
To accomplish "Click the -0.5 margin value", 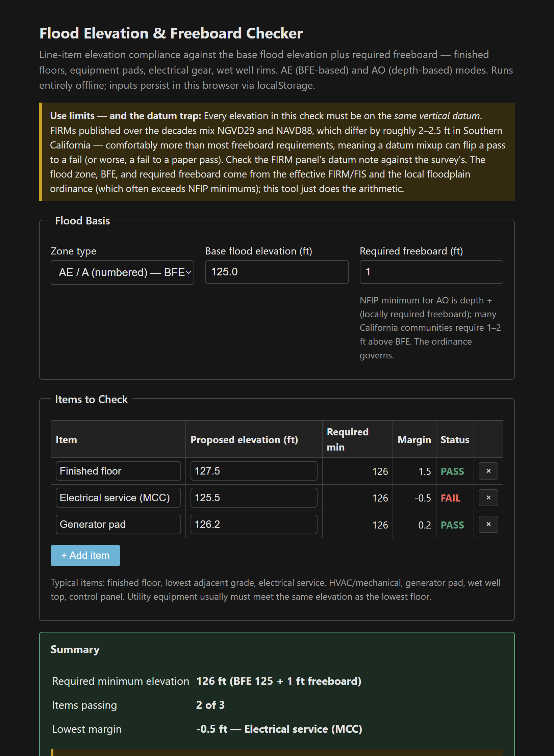I will coord(423,498).
